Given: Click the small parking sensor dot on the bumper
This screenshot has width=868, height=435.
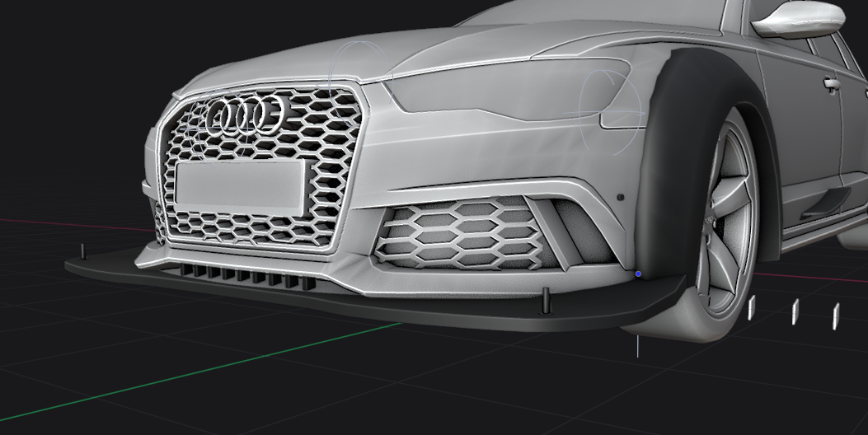Looking at the screenshot, I should [621, 197].
